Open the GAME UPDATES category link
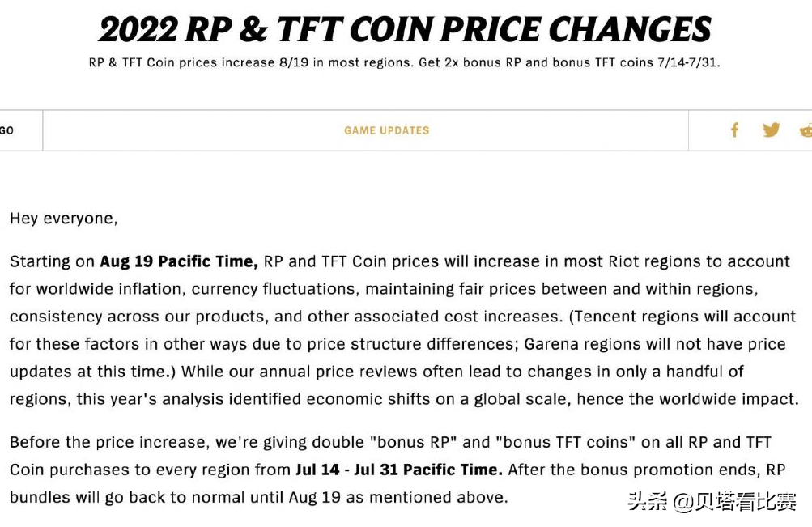The height and width of the screenshot is (527, 812). [387, 130]
